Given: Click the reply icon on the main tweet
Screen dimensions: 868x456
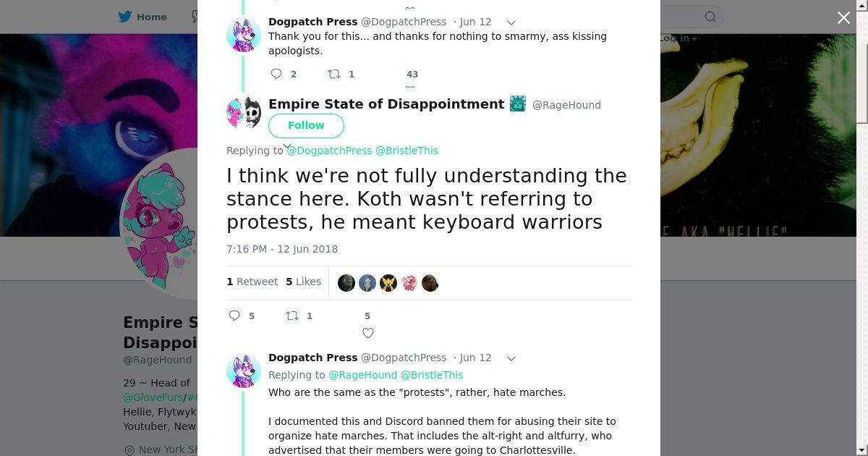Looking at the screenshot, I should click(x=234, y=316).
